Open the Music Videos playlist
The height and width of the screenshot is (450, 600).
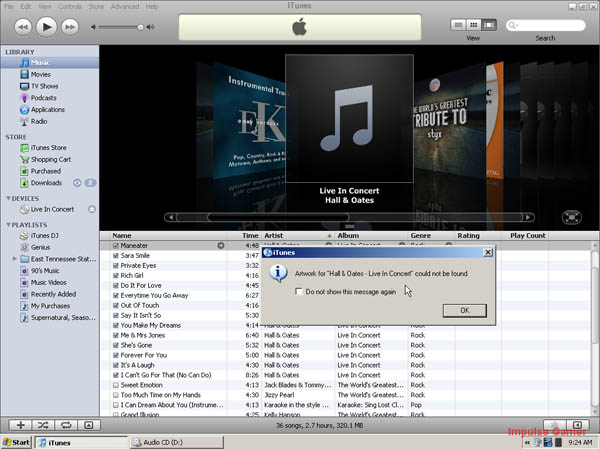click(x=48, y=282)
